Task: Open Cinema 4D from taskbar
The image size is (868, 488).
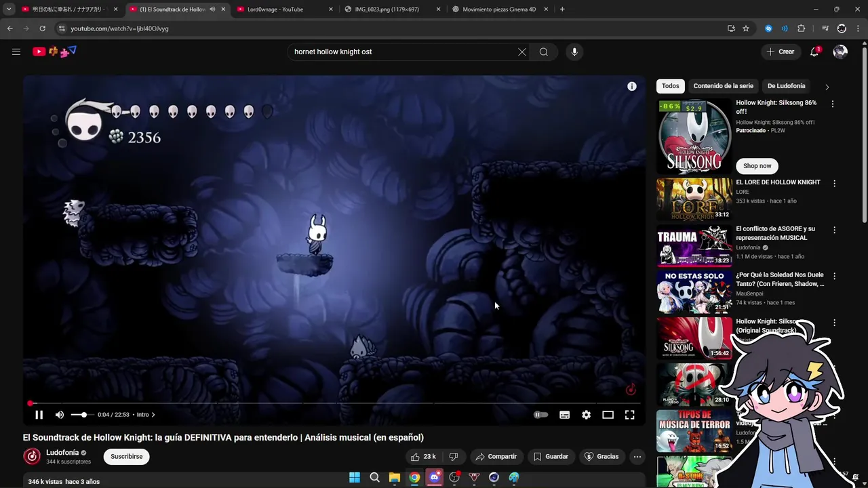Action: [494, 477]
